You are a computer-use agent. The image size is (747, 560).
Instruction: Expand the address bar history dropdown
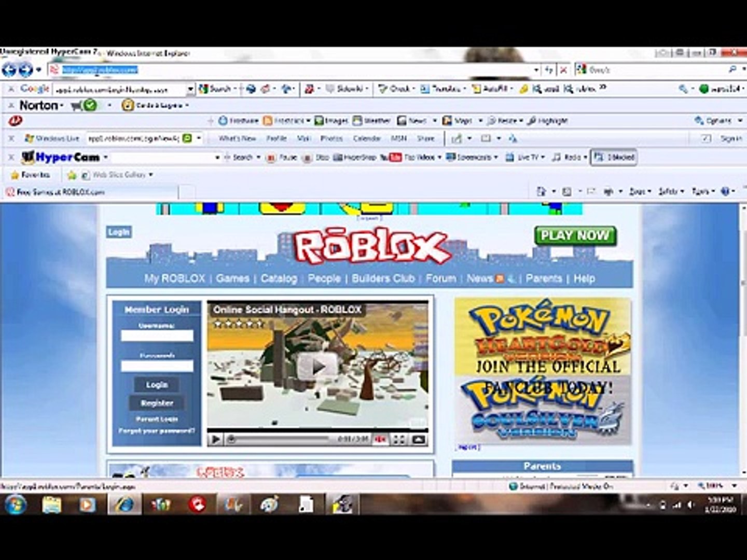coord(536,69)
